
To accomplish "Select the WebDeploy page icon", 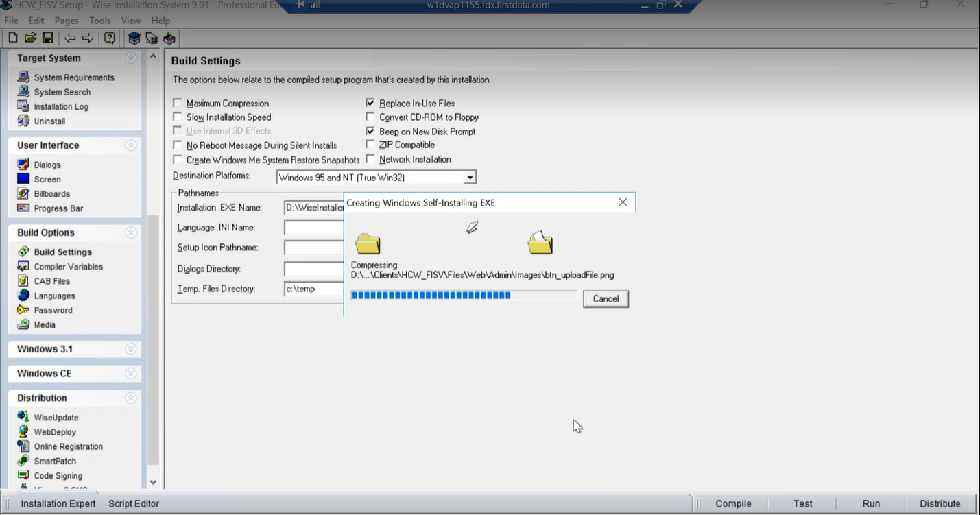I will 23,431.
